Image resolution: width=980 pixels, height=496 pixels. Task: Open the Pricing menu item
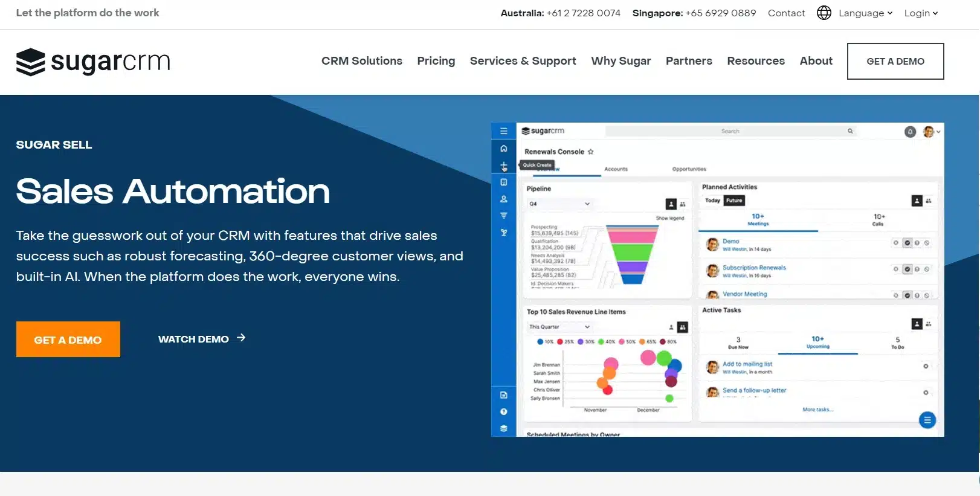(436, 61)
